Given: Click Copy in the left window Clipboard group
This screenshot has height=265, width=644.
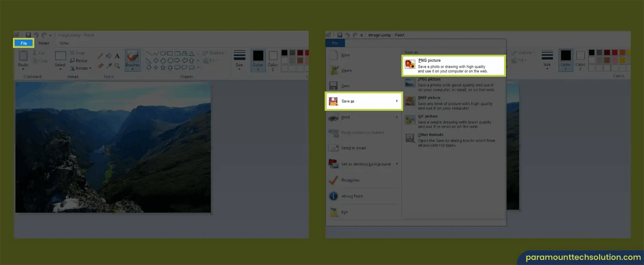Looking at the screenshot, I should (x=40, y=61).
